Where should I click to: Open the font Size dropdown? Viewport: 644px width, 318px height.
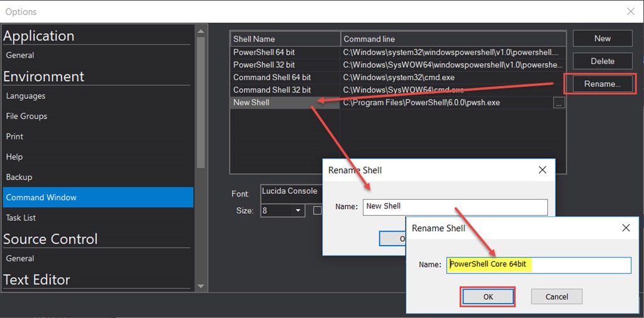point(298,210)
